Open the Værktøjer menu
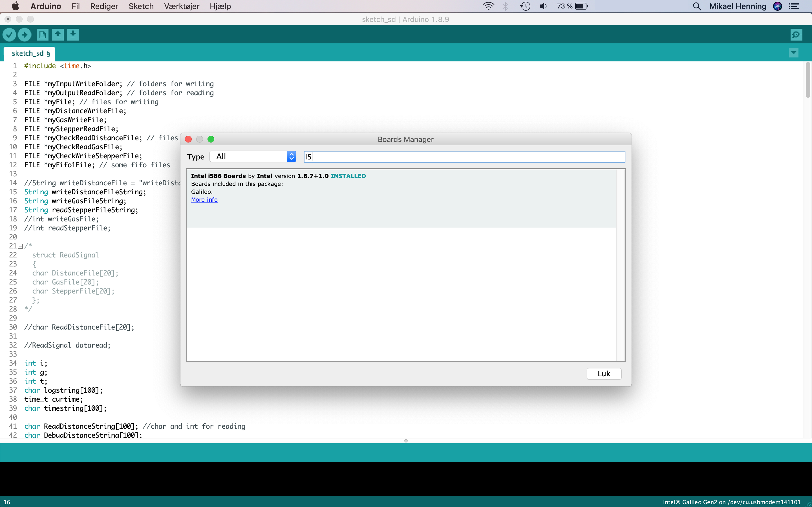Viewport: 812px width, 507px height. [x=182, y=6]
